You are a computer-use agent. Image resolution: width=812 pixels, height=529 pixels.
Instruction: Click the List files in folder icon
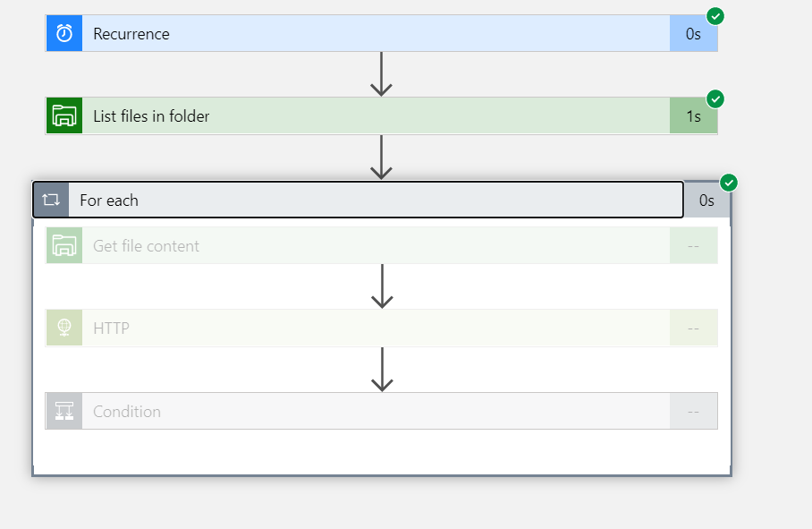pyautogui.click(x=64, y=116)
